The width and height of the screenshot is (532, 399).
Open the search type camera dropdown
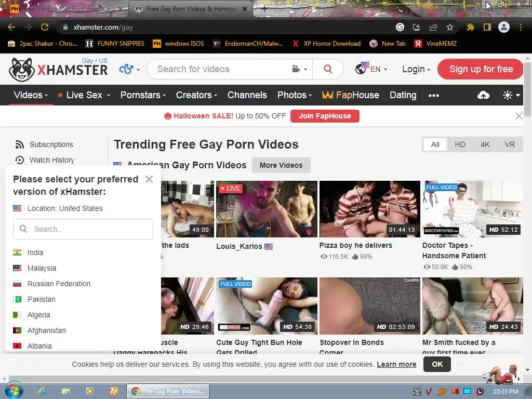(x=299, y=69)
